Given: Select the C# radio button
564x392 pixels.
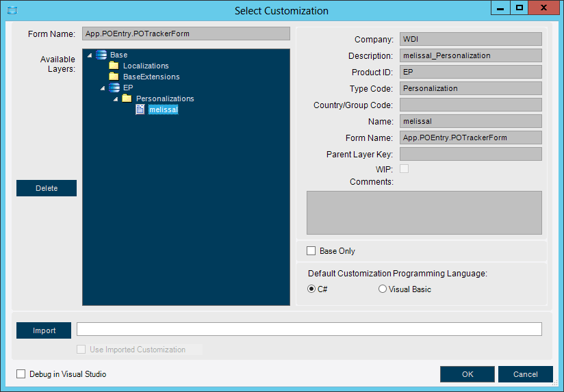Looking at the screenshot, I should tap(311, 289).
